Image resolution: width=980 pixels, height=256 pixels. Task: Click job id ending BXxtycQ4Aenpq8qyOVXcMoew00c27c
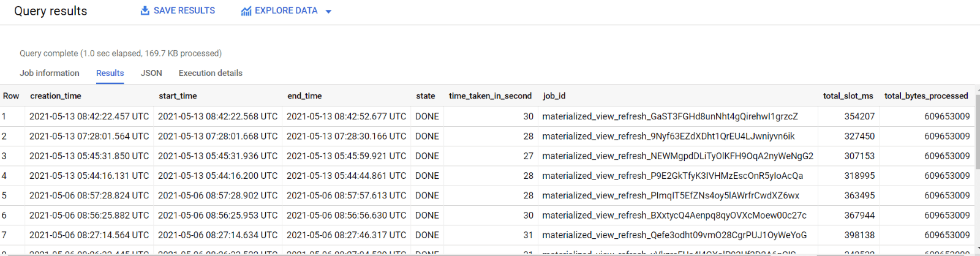tap(674, 216)
